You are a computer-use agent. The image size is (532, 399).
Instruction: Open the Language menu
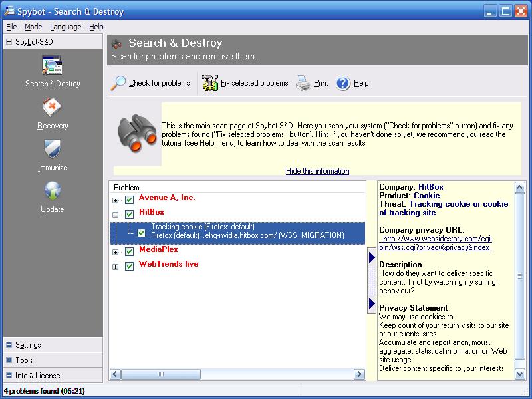pos(65,27)
